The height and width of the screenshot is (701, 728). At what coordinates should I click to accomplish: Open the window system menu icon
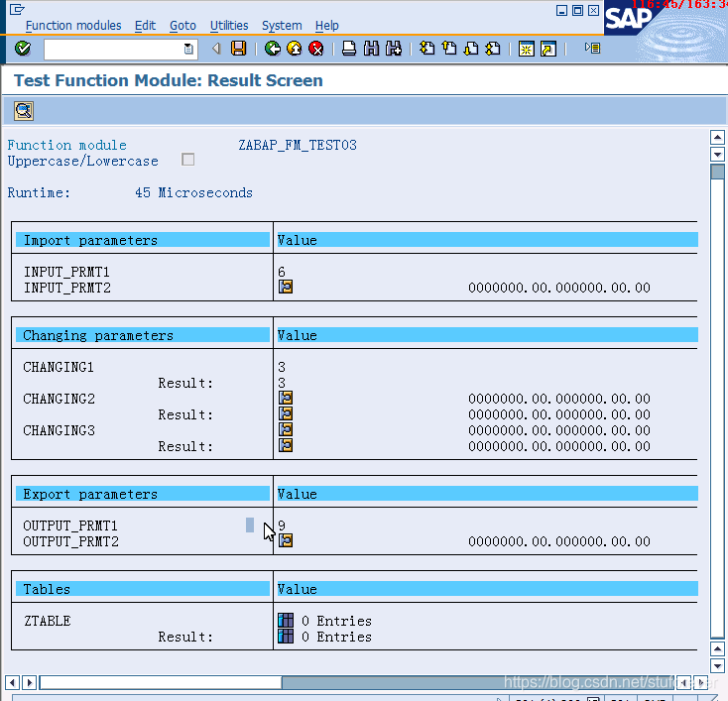17,9
